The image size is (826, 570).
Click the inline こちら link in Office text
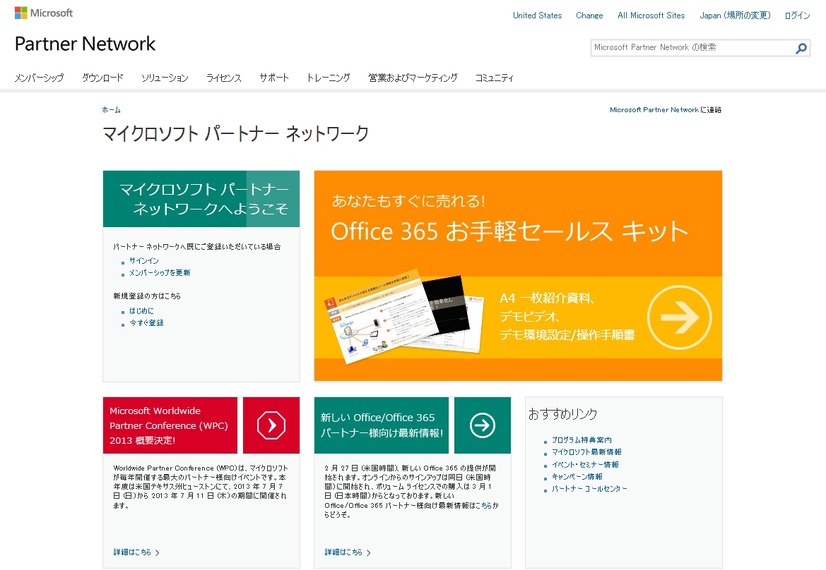tap(484, 505)
